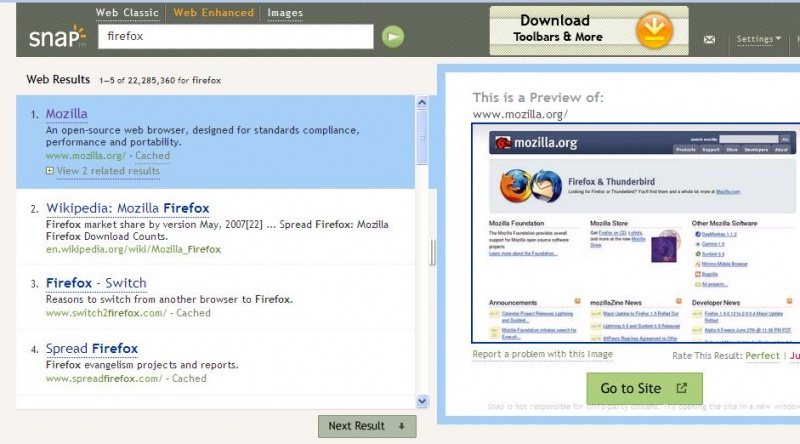Open Cached link for switch2firefox result

click(193, 313)
